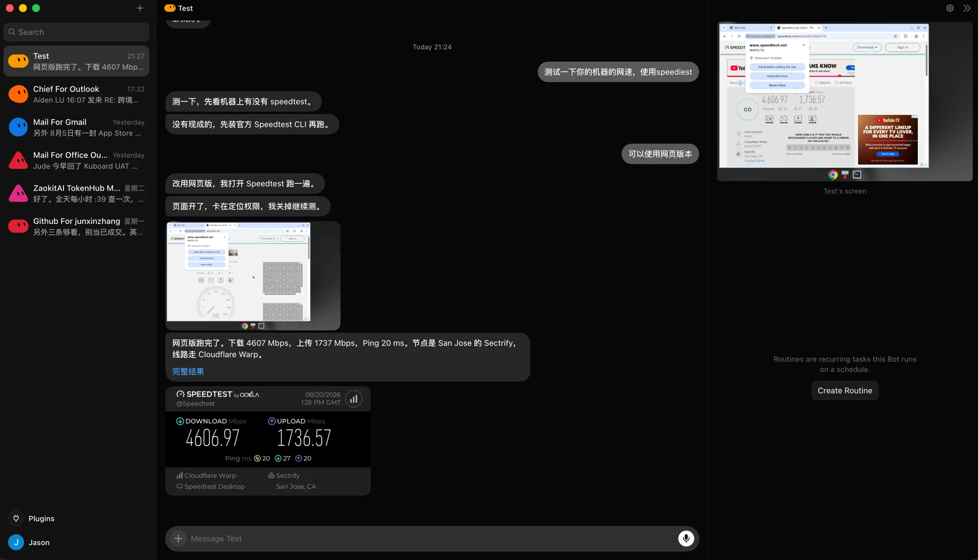
Task: Click the Speedtest result card image
Action: 268,441
